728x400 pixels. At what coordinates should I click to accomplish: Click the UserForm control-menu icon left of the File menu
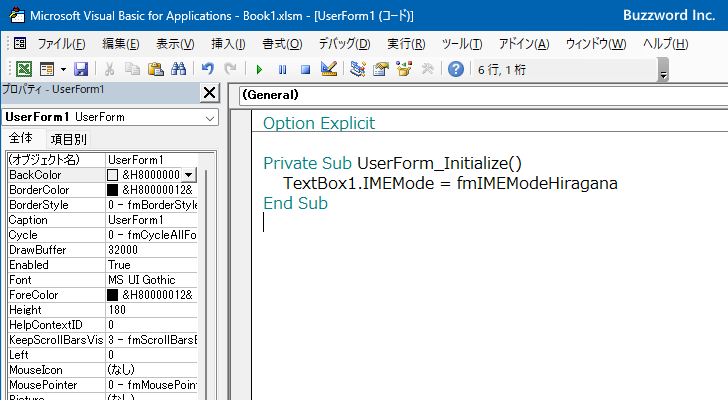[x=20, y=44]
